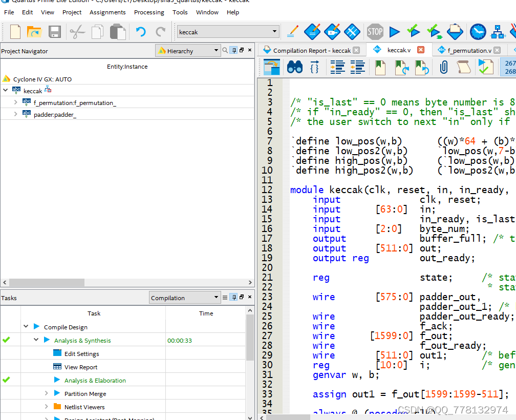Close the keccak.v tab
516x420 pixels.
click(x=421, y=50)
